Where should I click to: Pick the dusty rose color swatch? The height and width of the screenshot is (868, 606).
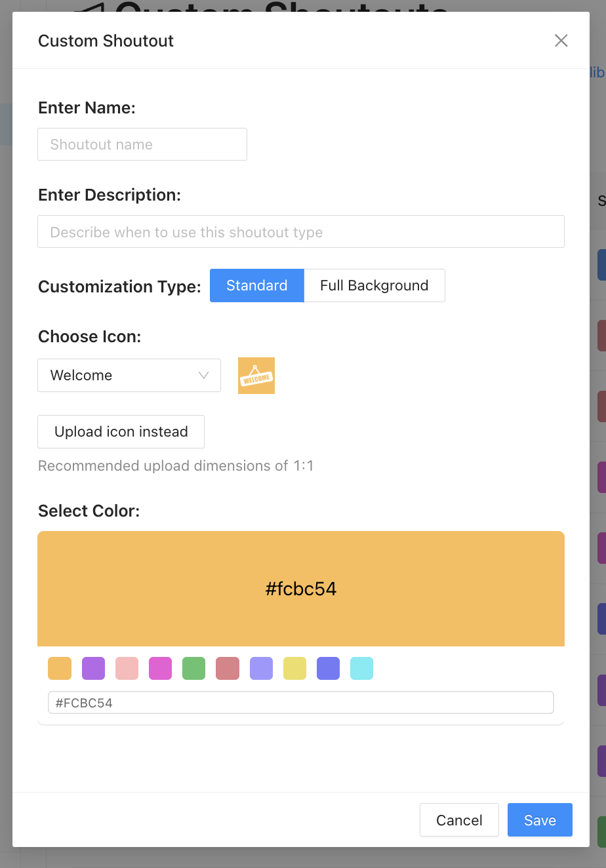click(x=228, y=669)
